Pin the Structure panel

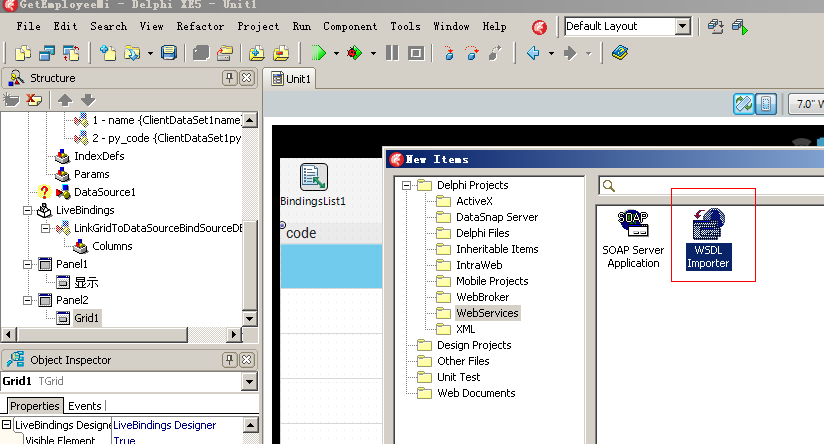[229, 78]
